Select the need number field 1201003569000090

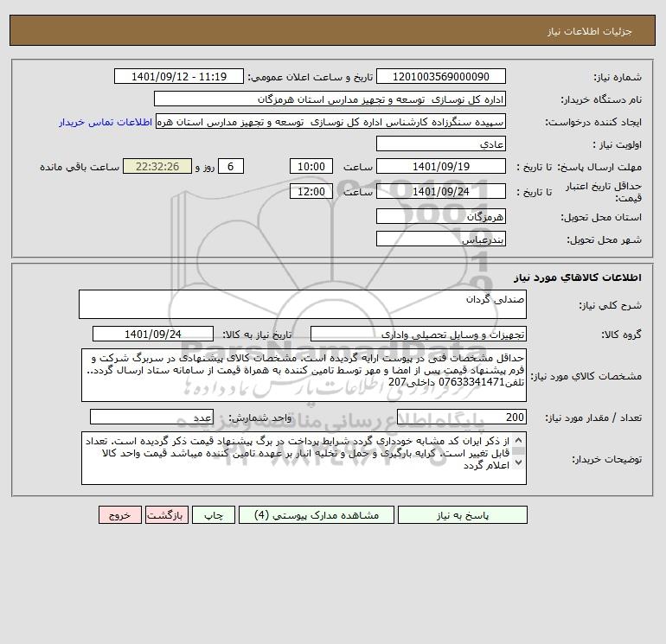coord(441,76)
